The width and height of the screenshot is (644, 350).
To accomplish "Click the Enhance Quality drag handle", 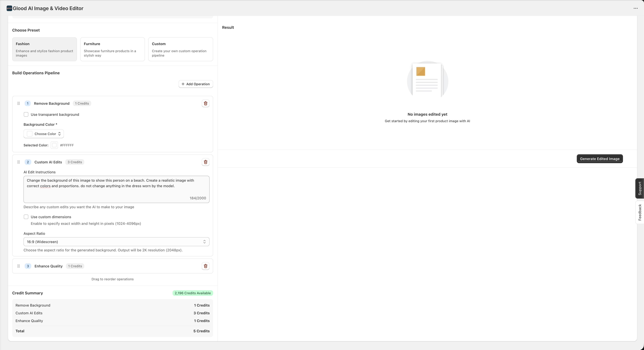I will pos(19,266).
